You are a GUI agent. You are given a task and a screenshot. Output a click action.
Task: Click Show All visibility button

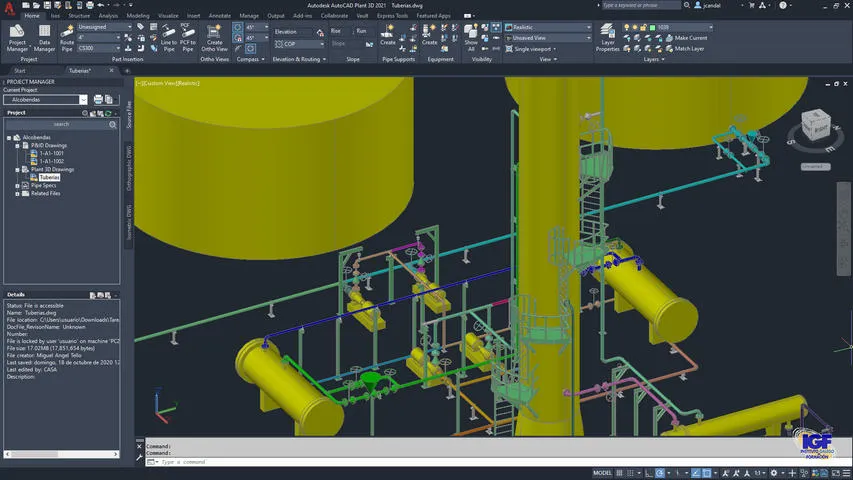coord(471,38)
